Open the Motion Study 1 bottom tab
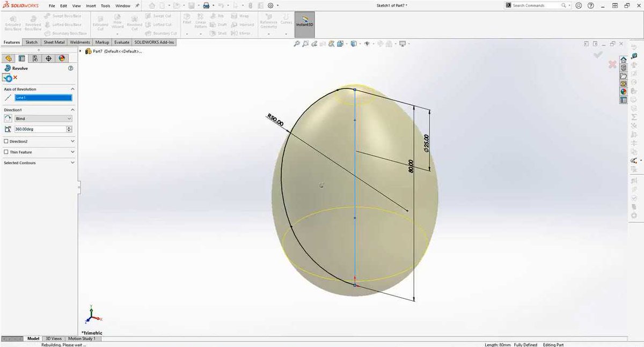This screenshot has width=644, height=347. (x=82, y=338)
